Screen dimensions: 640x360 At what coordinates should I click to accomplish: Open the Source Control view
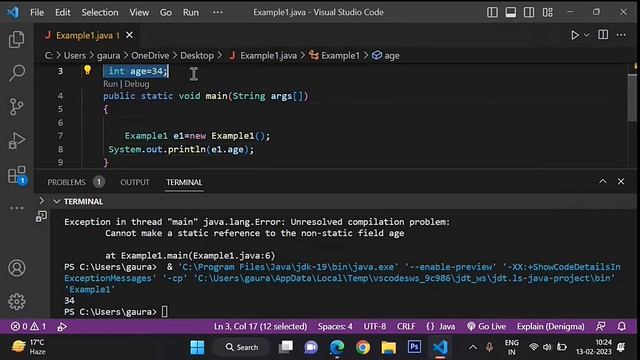(16, 107)
